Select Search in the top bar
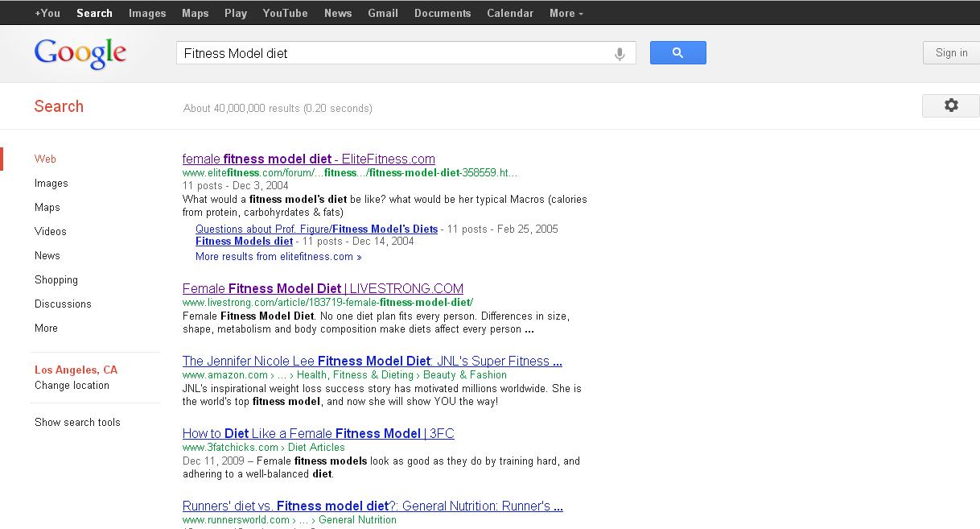 point(94,13)
